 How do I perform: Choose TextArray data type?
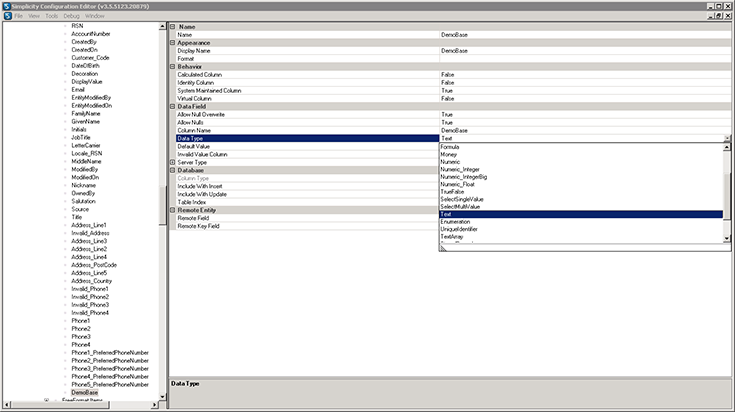pos(581,237)
